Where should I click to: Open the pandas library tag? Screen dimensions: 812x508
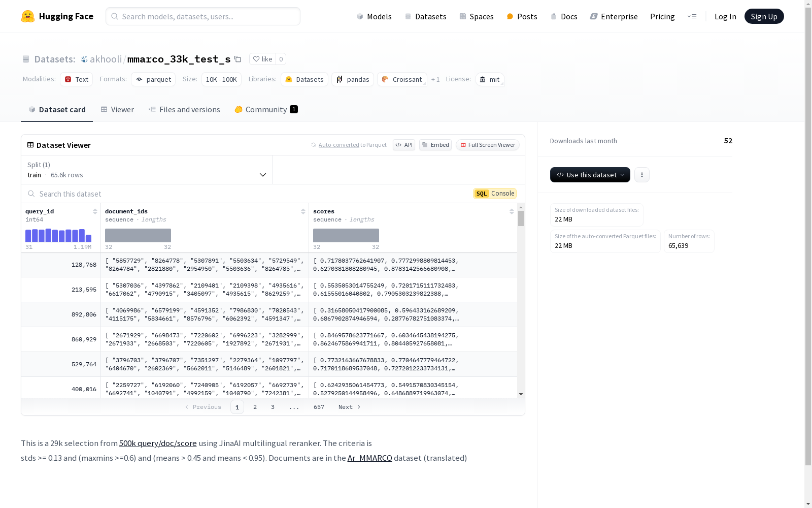353,79
